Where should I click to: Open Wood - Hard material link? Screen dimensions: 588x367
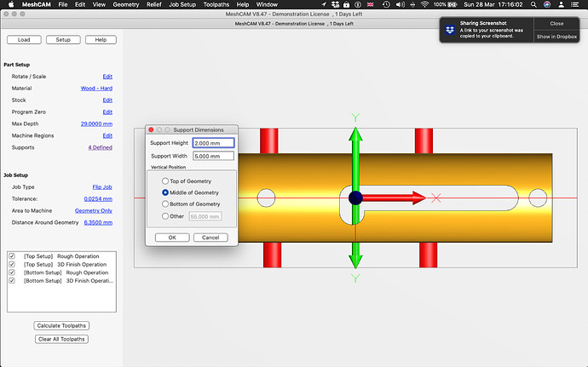(x=96, y=89)
